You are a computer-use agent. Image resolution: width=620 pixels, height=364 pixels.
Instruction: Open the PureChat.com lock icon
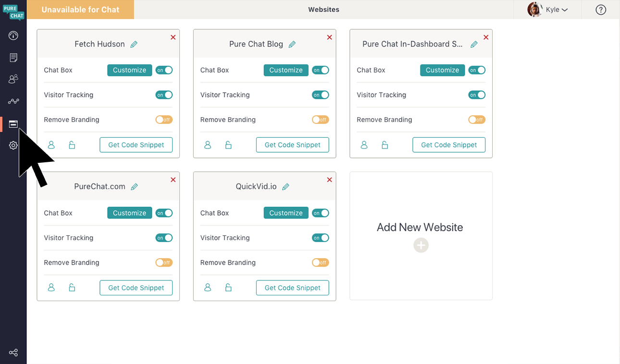[x=72, y=288]
